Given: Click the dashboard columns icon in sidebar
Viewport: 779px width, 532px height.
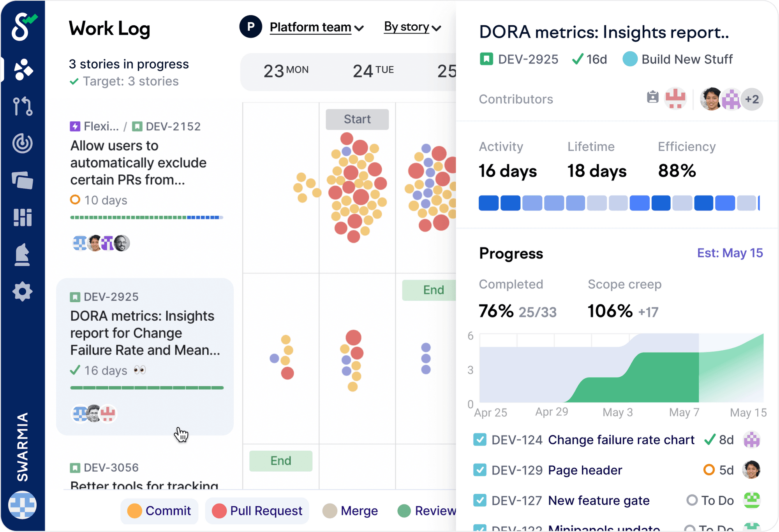Looking at the screenshot, I should [x=23, y=217].
